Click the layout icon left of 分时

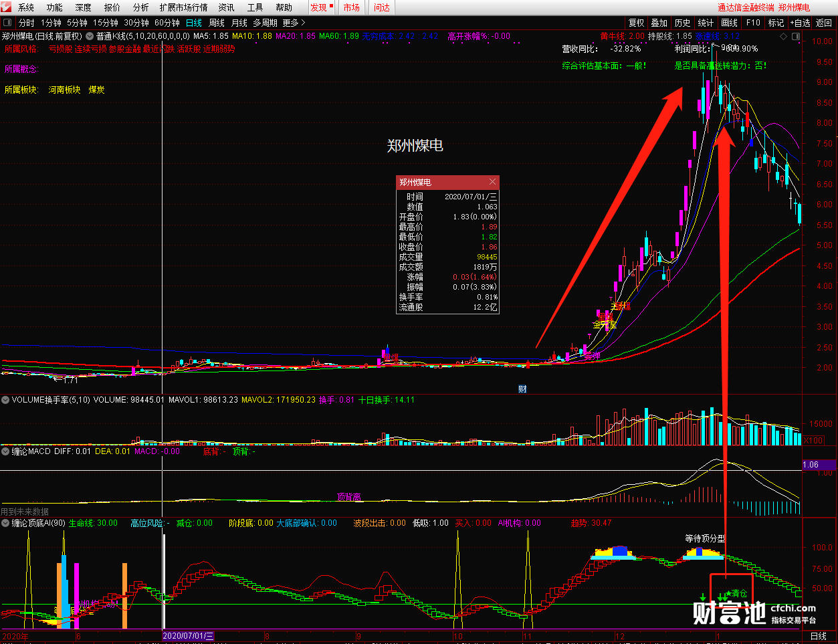7,23
